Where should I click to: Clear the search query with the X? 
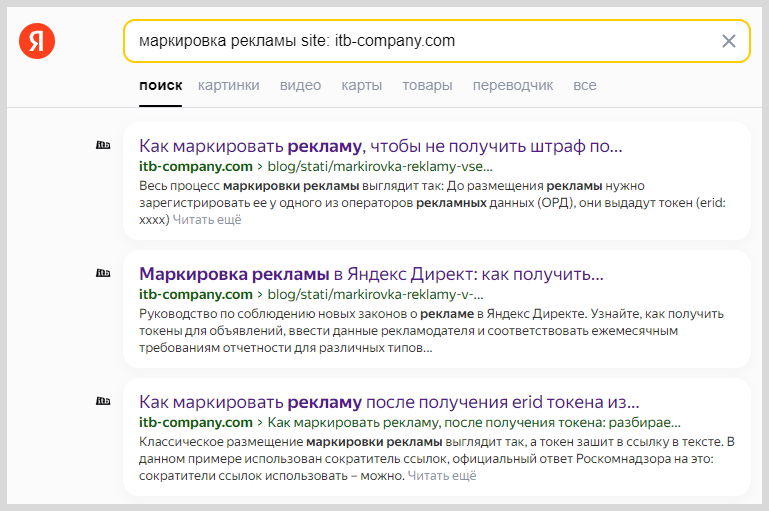[729, 41]
